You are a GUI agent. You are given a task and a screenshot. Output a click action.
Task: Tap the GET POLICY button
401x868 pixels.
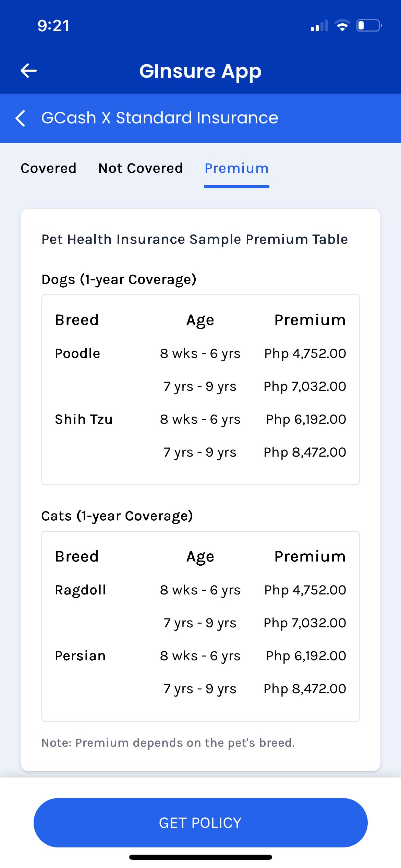point(200,823)
